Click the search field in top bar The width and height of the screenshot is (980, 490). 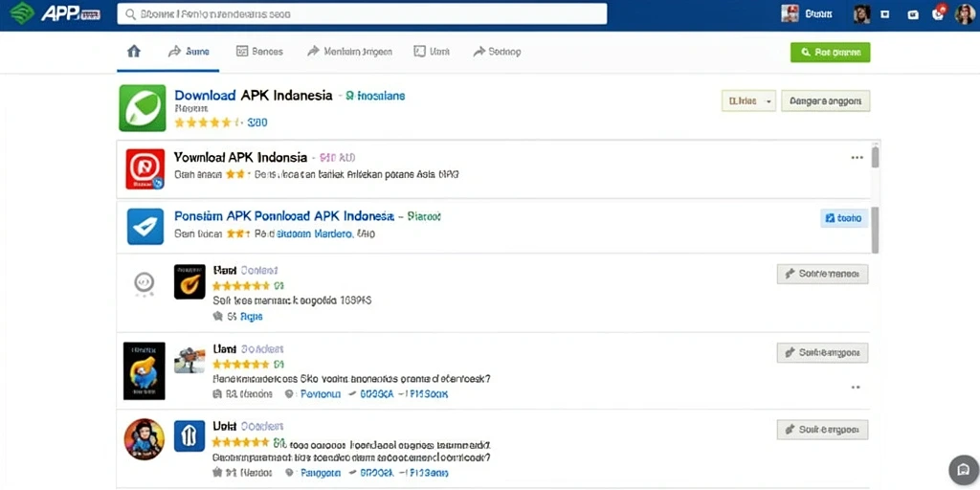(362, 13)
